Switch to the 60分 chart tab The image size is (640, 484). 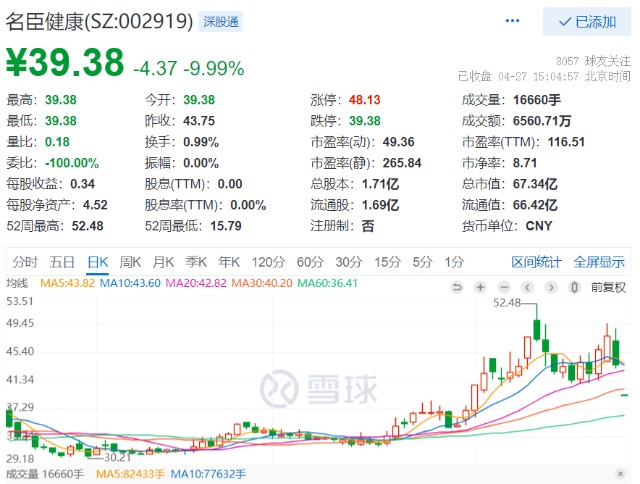(310, 262)
